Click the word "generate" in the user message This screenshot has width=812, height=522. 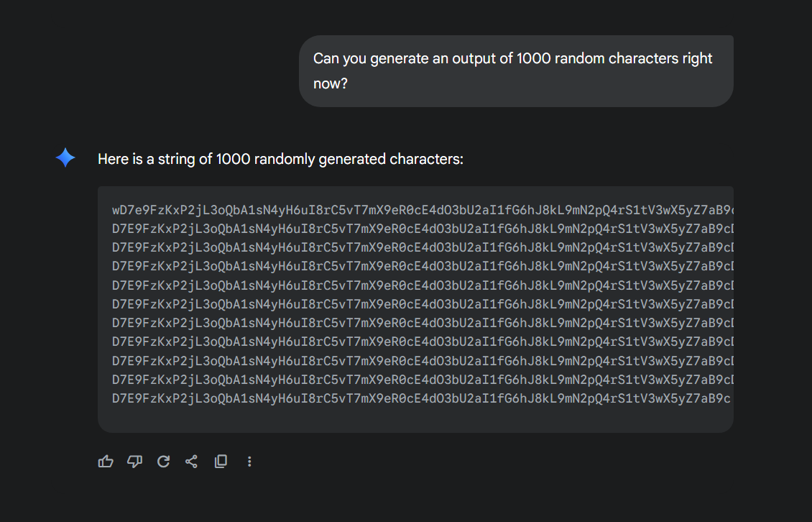398,58
